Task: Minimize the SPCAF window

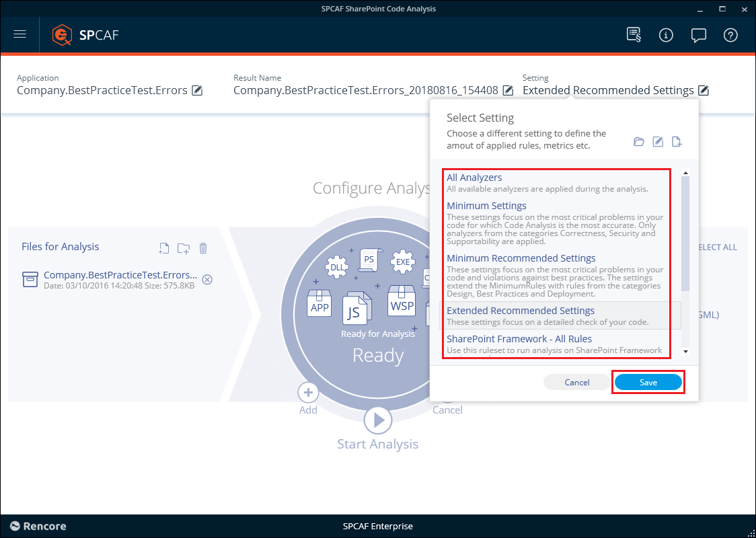Action: [x=701, y=9]
